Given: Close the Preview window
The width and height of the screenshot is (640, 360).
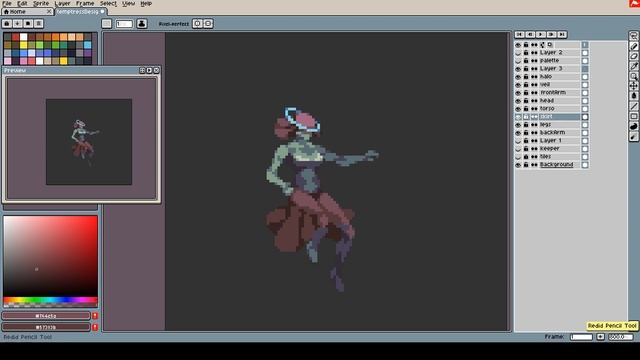Looking at the screenshot, I should point(156,70).
